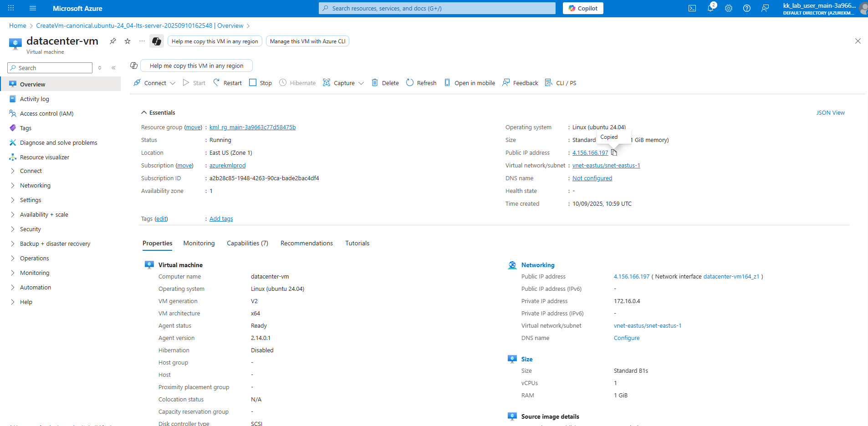Open the notifications bell
Viewport: 868px width, 426px height.
(710, 8)
